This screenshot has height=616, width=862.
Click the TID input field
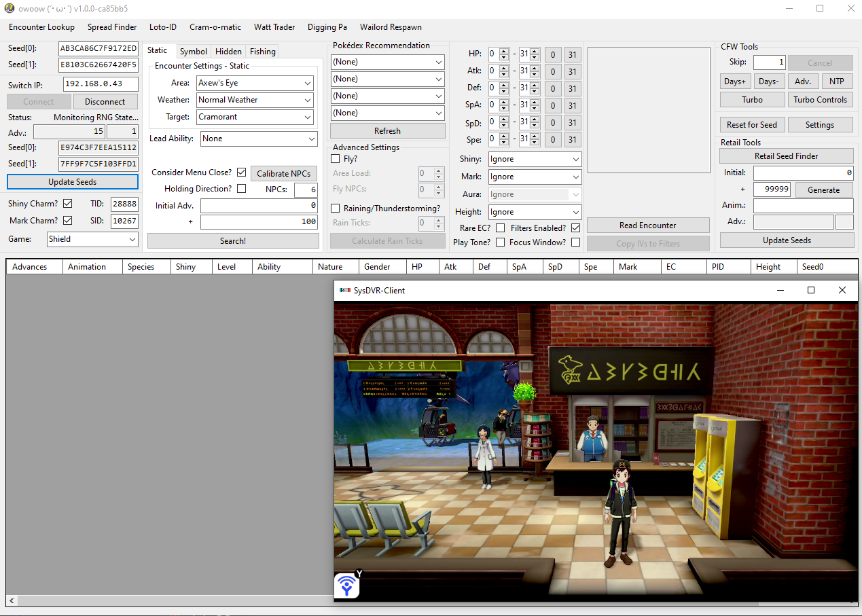(x=124, y=204)
